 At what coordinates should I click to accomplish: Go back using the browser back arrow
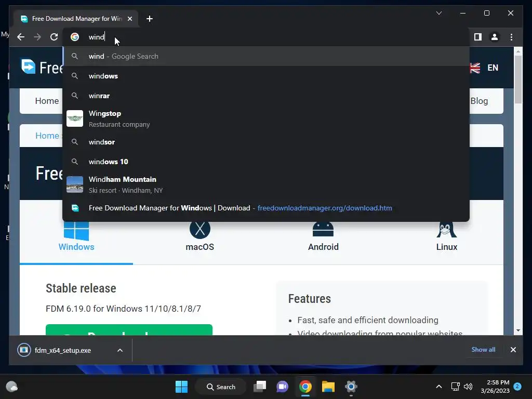pyautogui.click(x=21, y=37)
